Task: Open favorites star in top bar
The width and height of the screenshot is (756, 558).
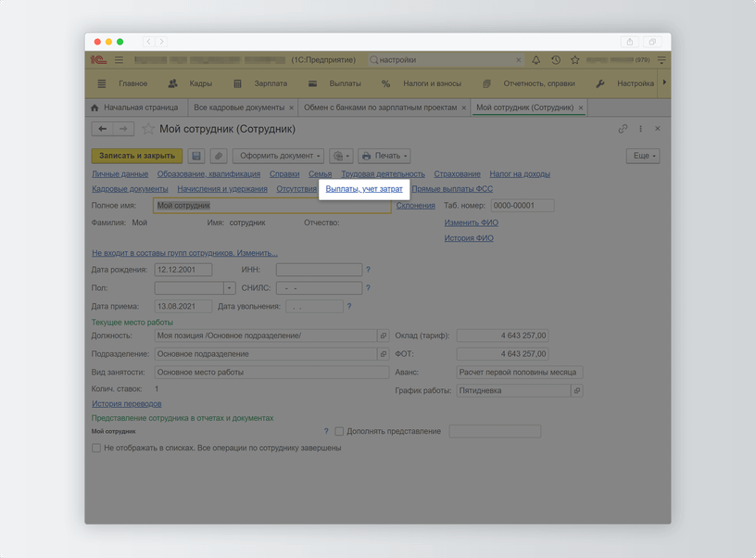Action: [574, 60]
